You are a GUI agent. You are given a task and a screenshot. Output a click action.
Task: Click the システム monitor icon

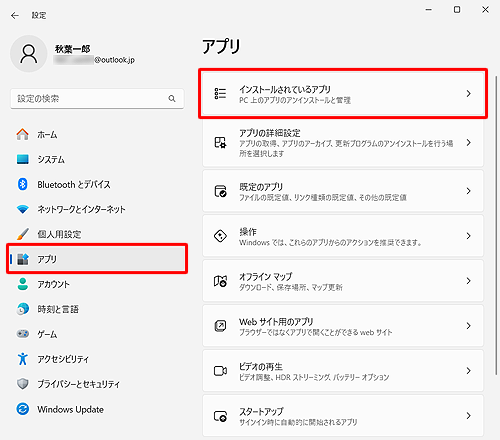tap(23, 159)
